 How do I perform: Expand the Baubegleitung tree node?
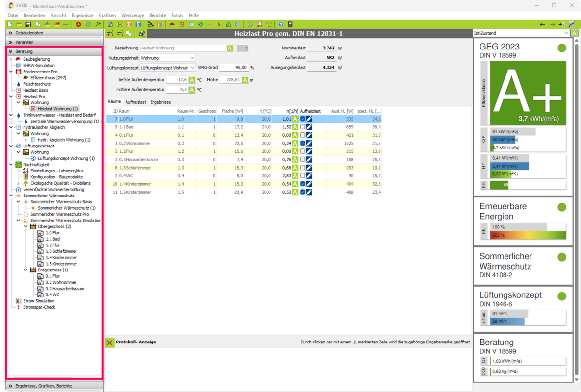click(11, 59)
